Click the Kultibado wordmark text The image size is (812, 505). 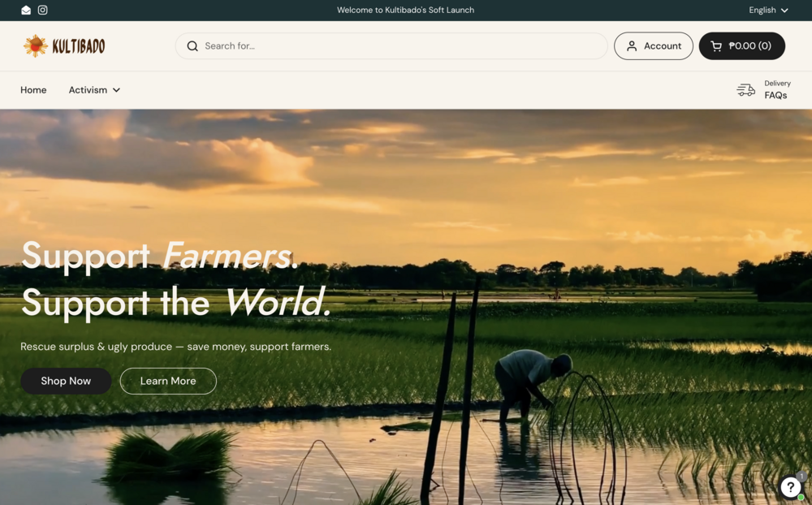(x=79, y=46)
